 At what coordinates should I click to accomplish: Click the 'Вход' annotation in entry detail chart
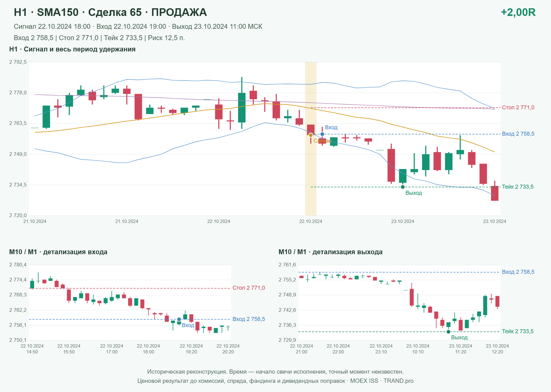pyautogui.click(x=188, y=325)
